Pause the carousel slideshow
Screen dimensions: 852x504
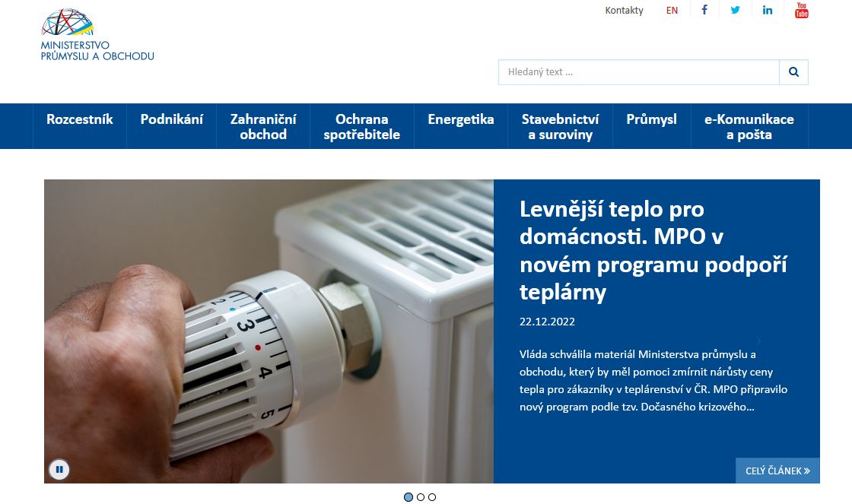click(x=59, y=469)
